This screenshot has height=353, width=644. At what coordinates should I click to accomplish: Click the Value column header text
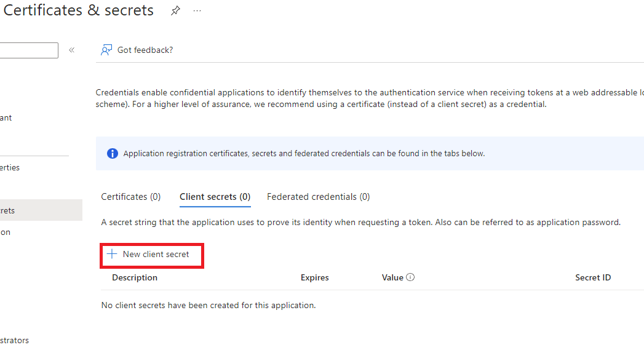pos(392,277)
